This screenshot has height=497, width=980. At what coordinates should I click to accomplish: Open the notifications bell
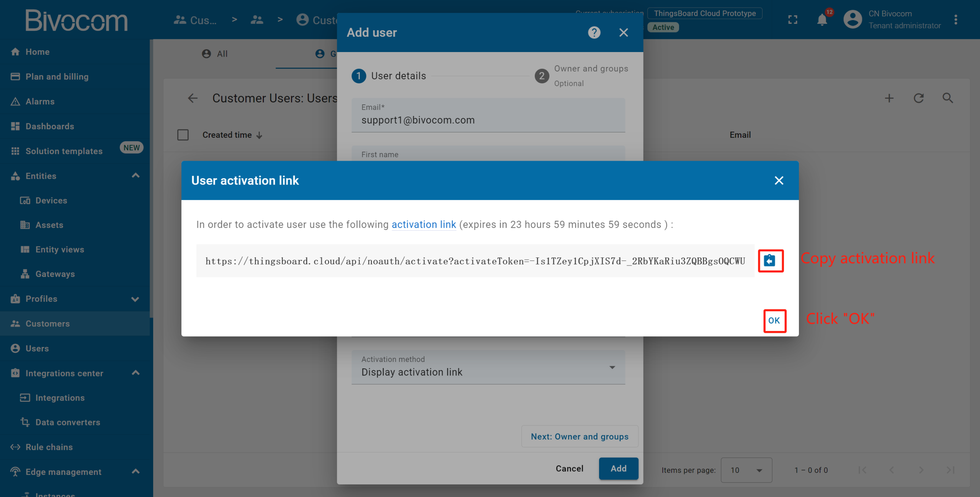click(822, 20)
